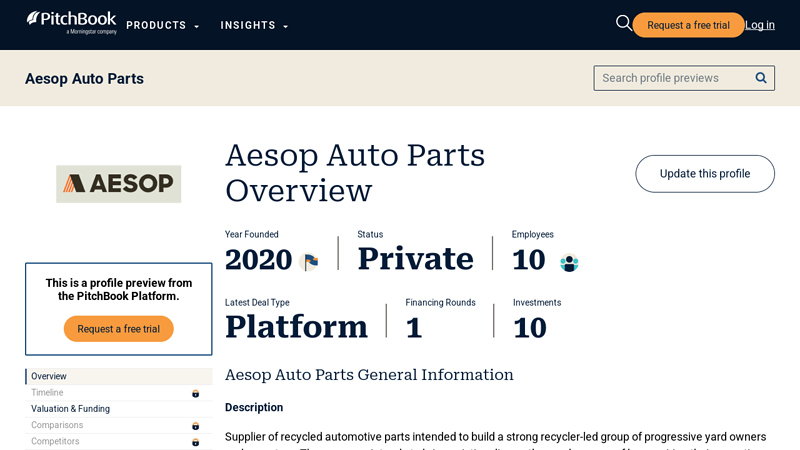800x450 pixels.
Task: Click the Platform latest deal type value
Action: 296,327
